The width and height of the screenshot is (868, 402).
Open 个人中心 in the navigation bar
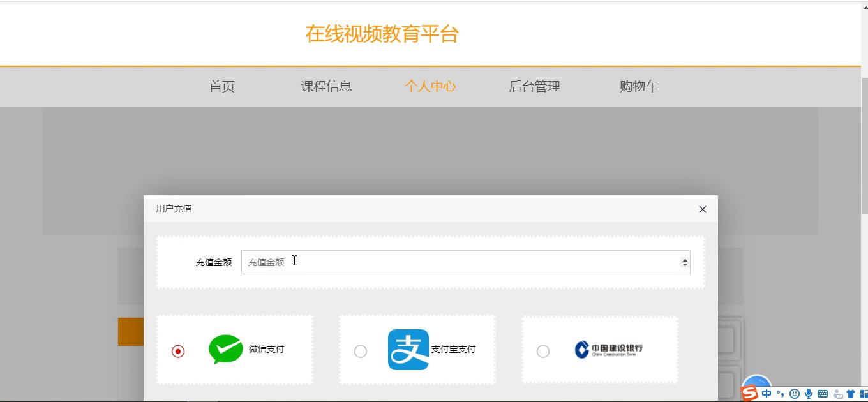coord(430,87)
